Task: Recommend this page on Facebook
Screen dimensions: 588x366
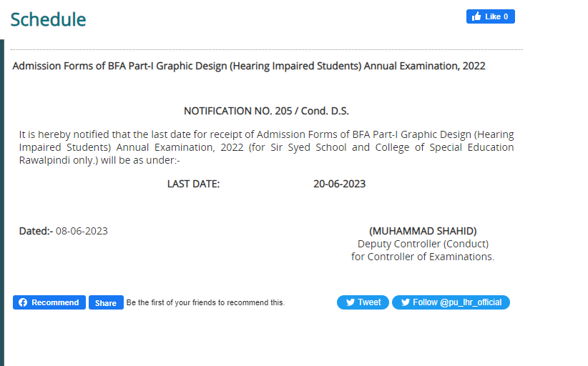Action: (x=49, y=302)
